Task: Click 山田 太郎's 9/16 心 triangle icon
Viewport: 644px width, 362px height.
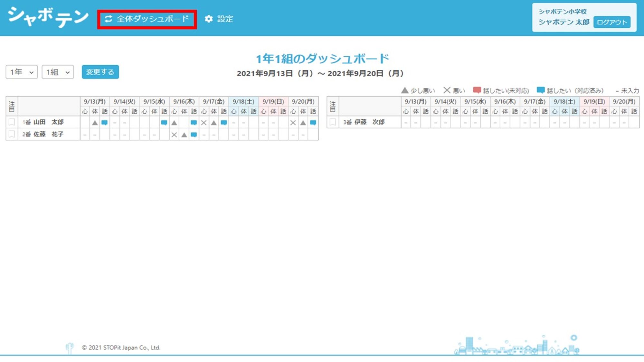Action: point(174,123)
